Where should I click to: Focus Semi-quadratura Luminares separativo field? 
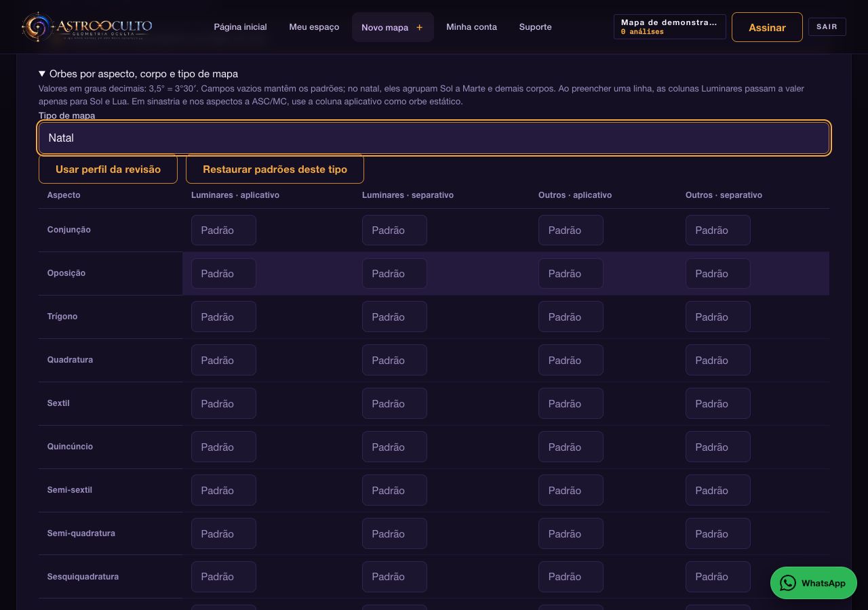[395, 534]
